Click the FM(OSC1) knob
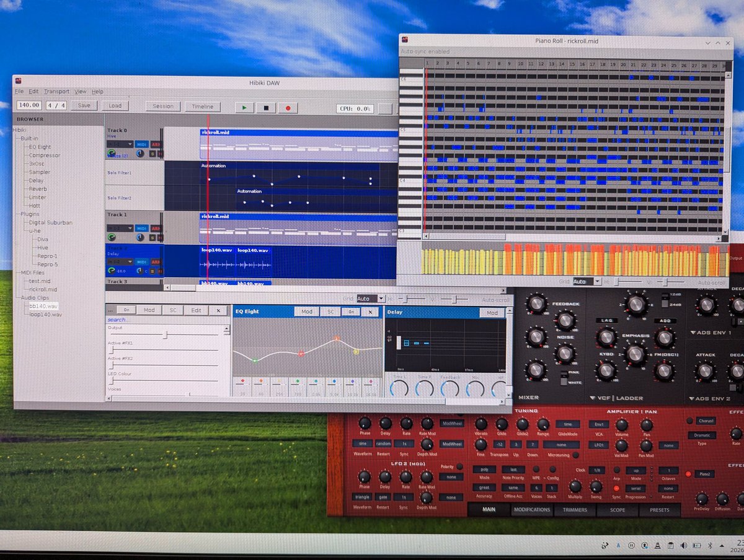Image resolution: width=744 pixels, height=560 pixels. (x=664, y=370)
